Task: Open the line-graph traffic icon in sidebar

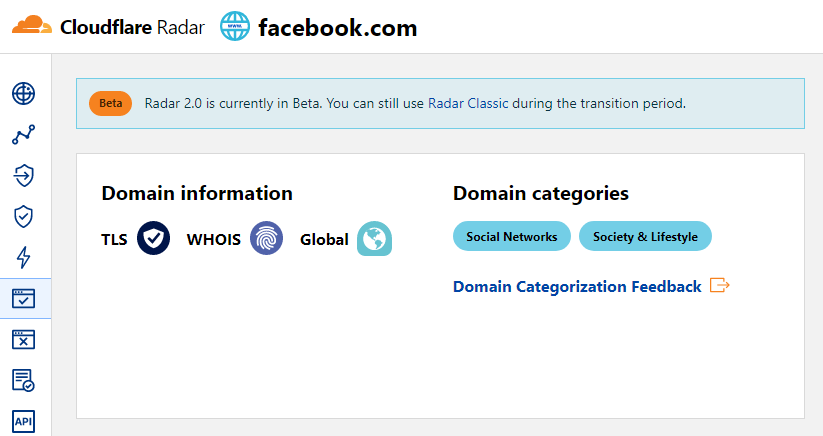Action: [24, 135]
